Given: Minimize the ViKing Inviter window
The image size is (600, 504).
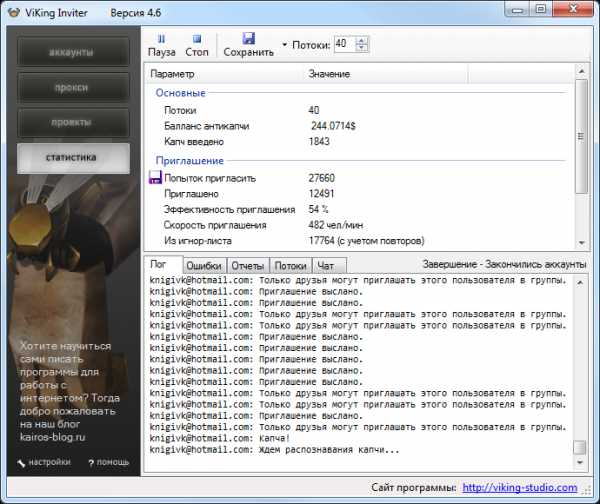Looking at the screenshot, I should tap(518, 10).
